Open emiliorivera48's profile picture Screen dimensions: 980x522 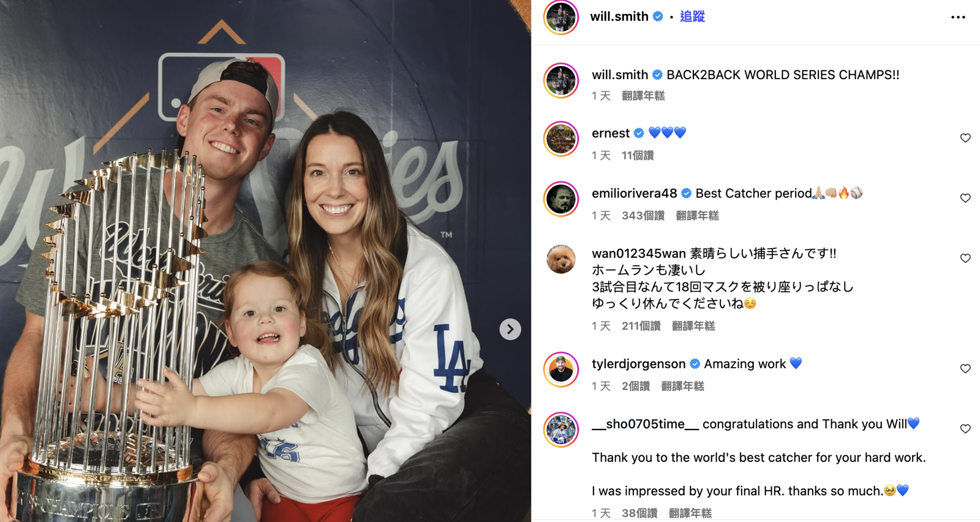pos(560,199)
